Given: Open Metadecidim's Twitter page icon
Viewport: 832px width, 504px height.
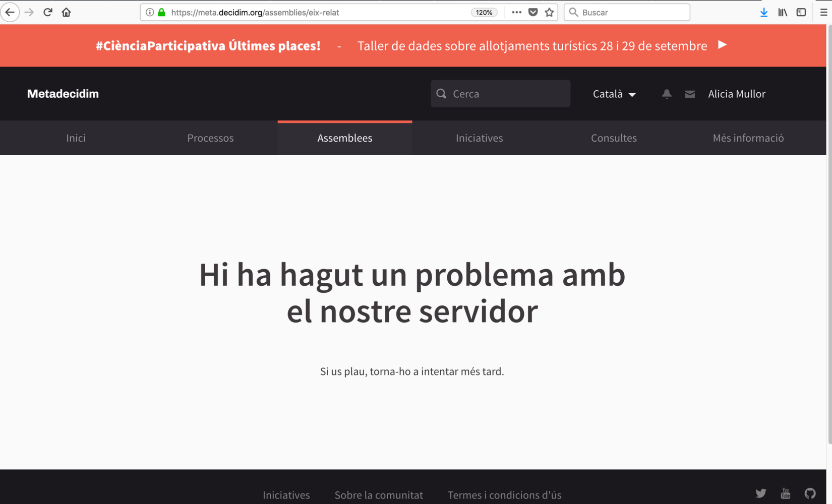Looking at the screenshot, I should (x=760, y=493).
